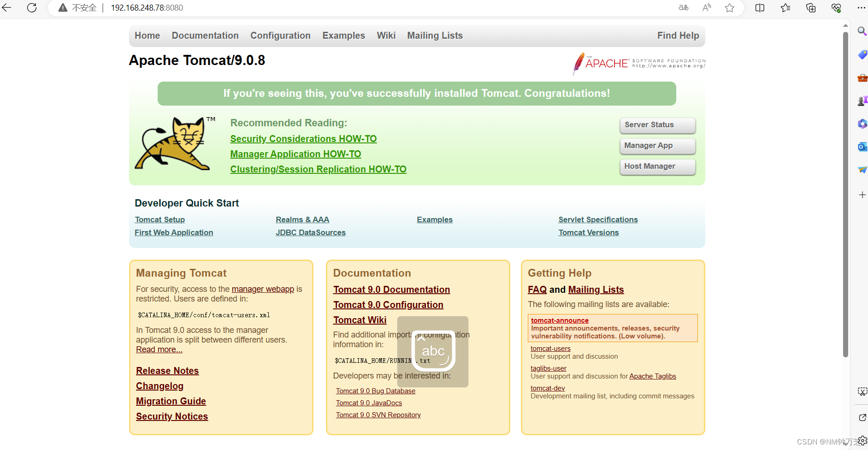Viewport: 868px width, 450px height.
Task: Open tomcat-users mailing list link
Action: [x=550, y=349]
